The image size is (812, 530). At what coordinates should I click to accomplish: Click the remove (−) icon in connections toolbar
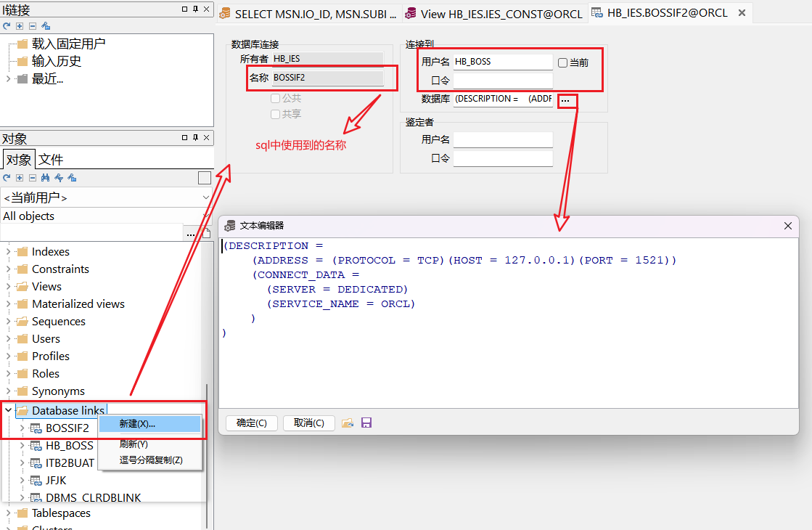tap(33, 26)
